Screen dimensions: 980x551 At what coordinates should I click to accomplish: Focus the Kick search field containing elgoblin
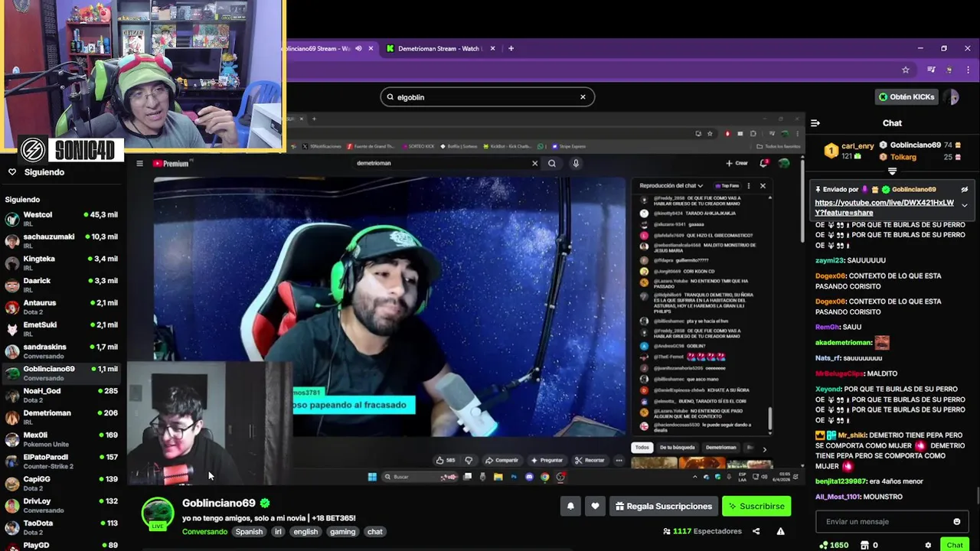click(x=487, y=97)
